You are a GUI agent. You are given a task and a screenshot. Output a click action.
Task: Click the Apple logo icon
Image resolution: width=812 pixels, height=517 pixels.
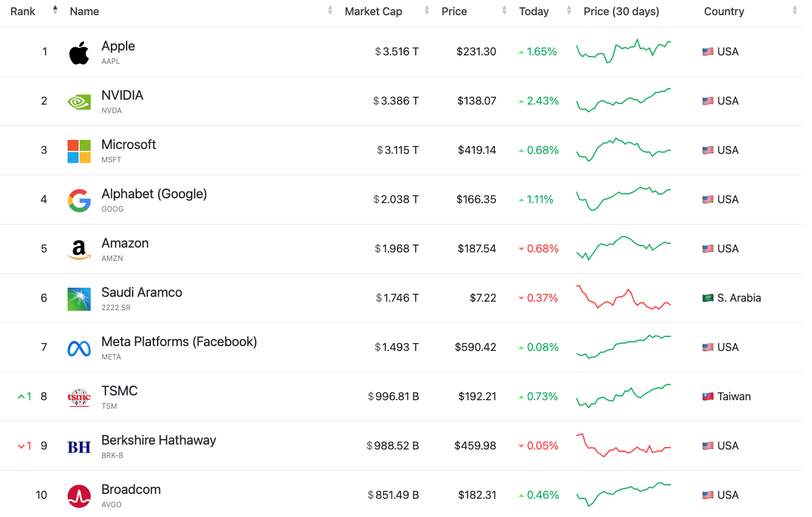click(x=79, y=53)
